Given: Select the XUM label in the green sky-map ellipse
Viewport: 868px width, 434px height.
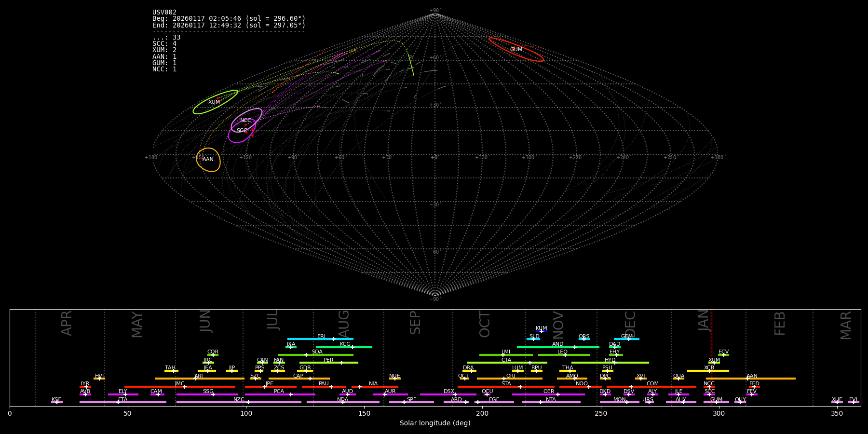Looking at the screenshot, I should (x=214, y=102).
